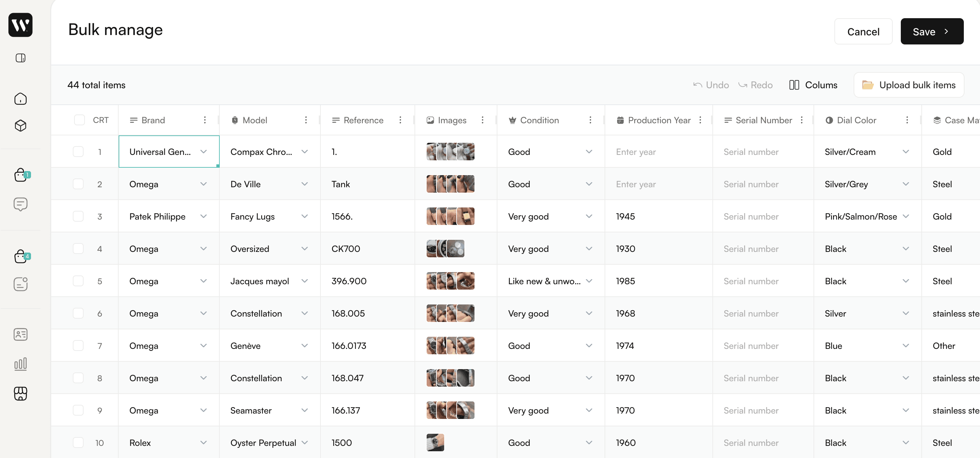Open the cube inventory icon in sidebar

coord(21,125)
